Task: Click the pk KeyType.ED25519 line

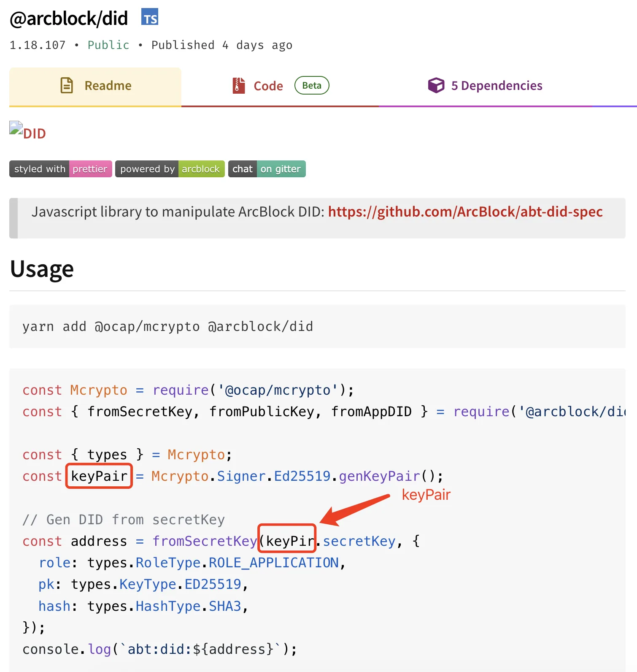Action: 143,584
